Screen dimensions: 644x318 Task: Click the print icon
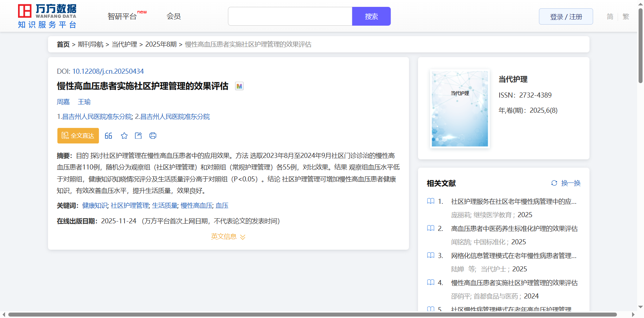(x=153, y=136)
